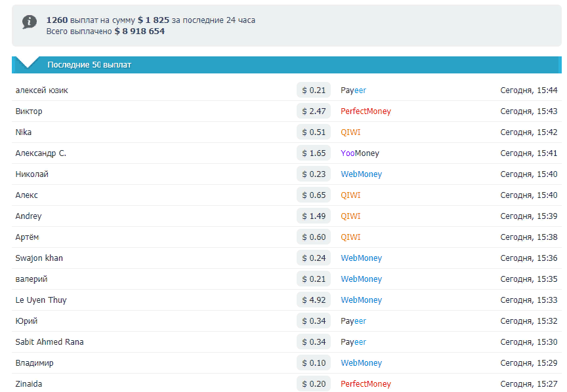Click Payeer in алексей юзик row
The height and width of the screenshot is (392, 567).
353,90
